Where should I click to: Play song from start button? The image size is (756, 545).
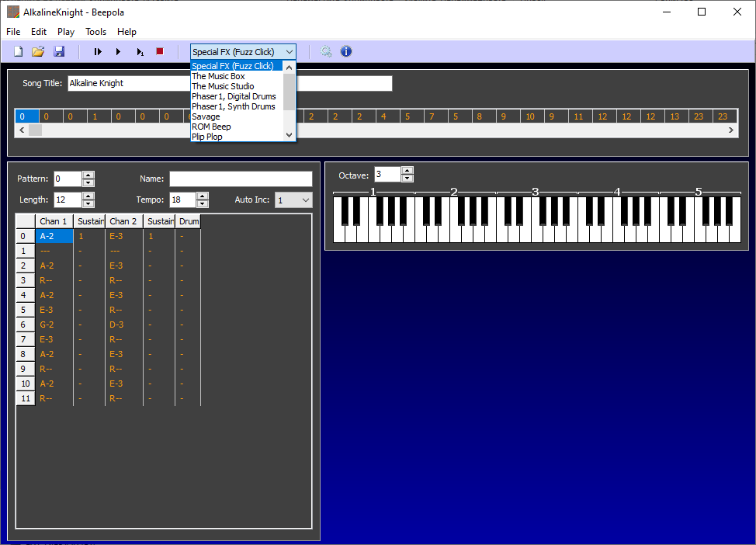98,51
